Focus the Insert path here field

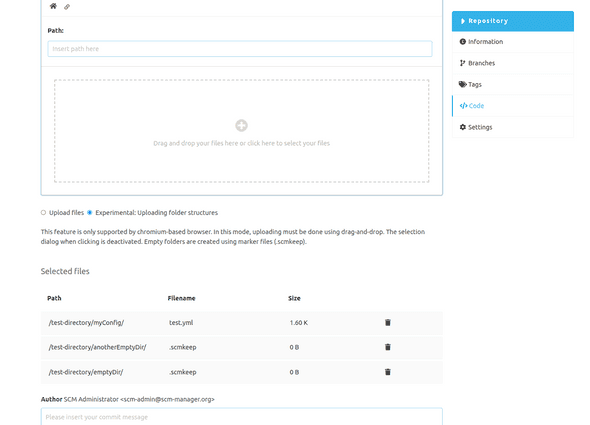(x=240, y=49)
